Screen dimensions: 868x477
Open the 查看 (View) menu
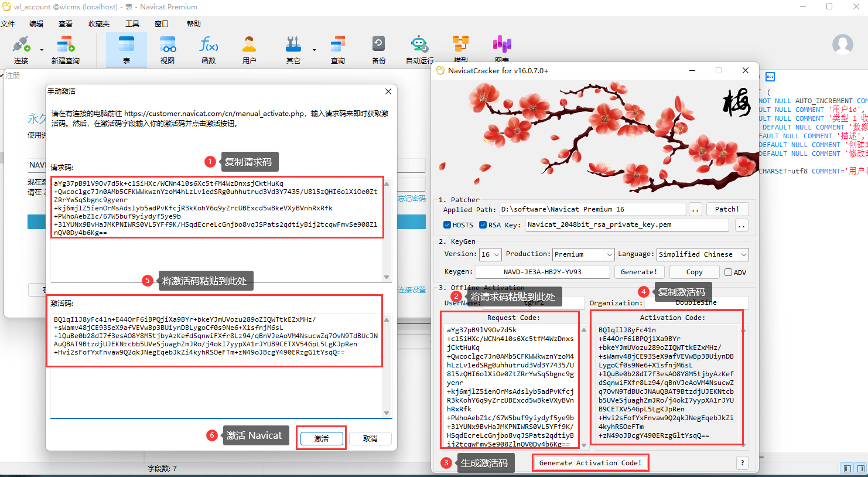[66, 24]
